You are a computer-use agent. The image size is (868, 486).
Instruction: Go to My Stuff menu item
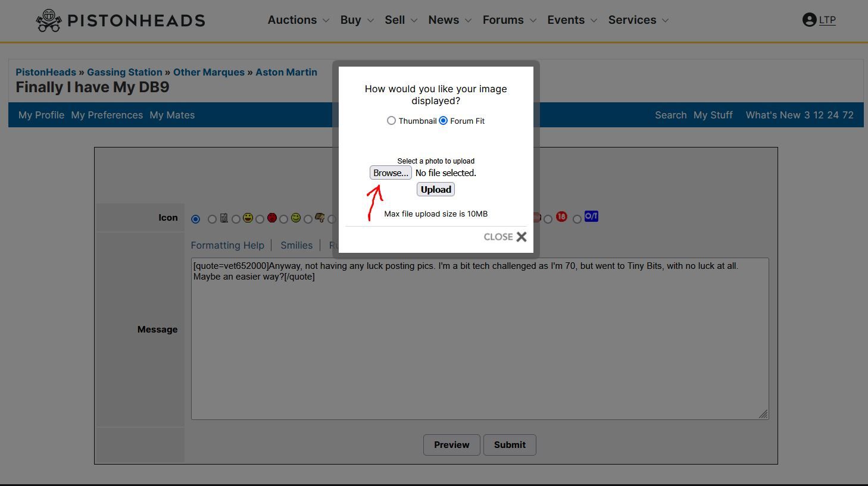pos(713,115)
